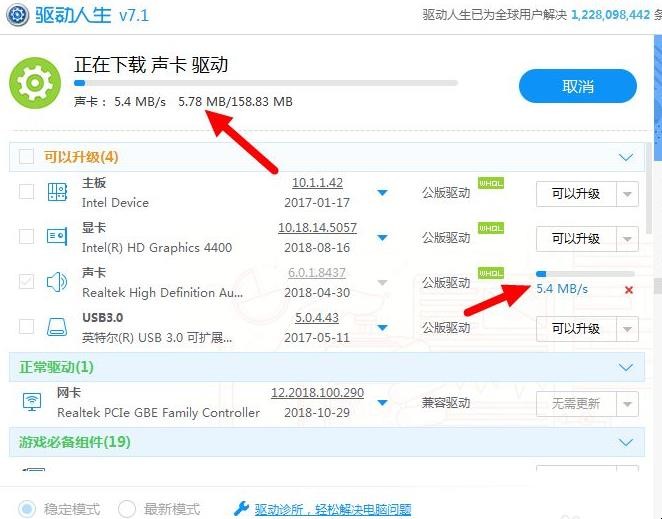Screen dimensions: 662x519
Task: Check the 主板 Intel Device checkbox
Action: (26, 192)
